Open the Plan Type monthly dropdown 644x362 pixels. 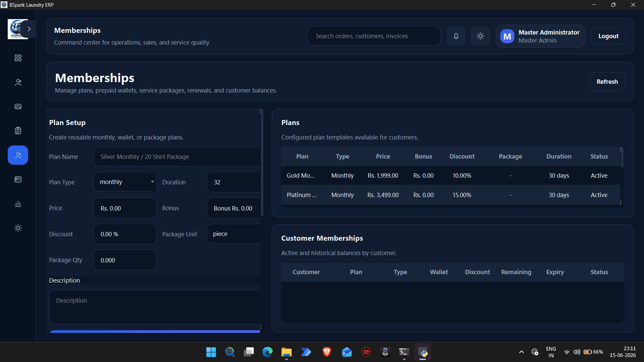click(x=125, y=182)
